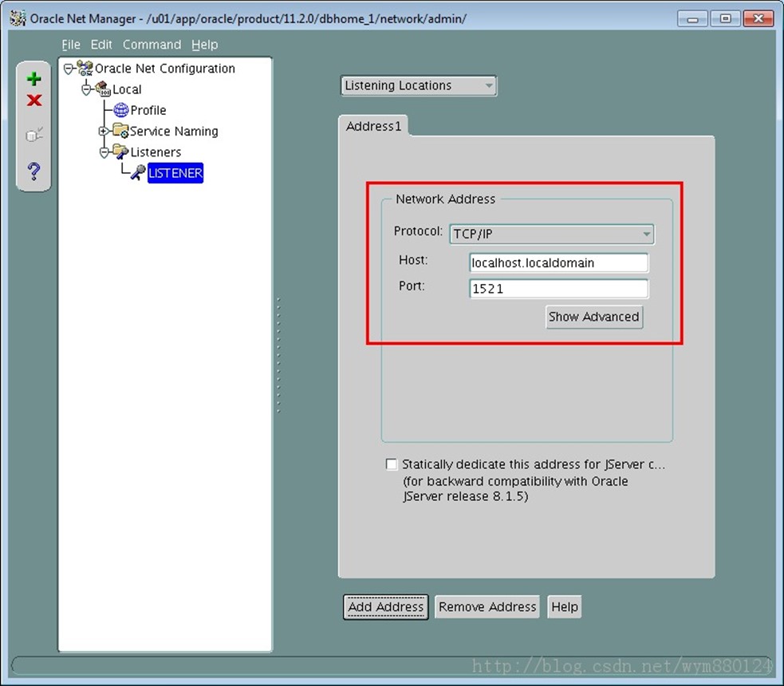Click the Test Service toolbar icon
The image size is (784, 686).
(34, 134)
